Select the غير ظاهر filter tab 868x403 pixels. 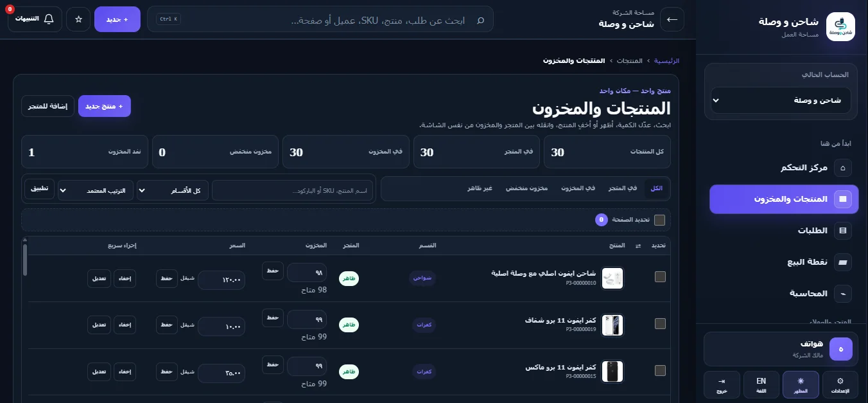pos(479,188)
